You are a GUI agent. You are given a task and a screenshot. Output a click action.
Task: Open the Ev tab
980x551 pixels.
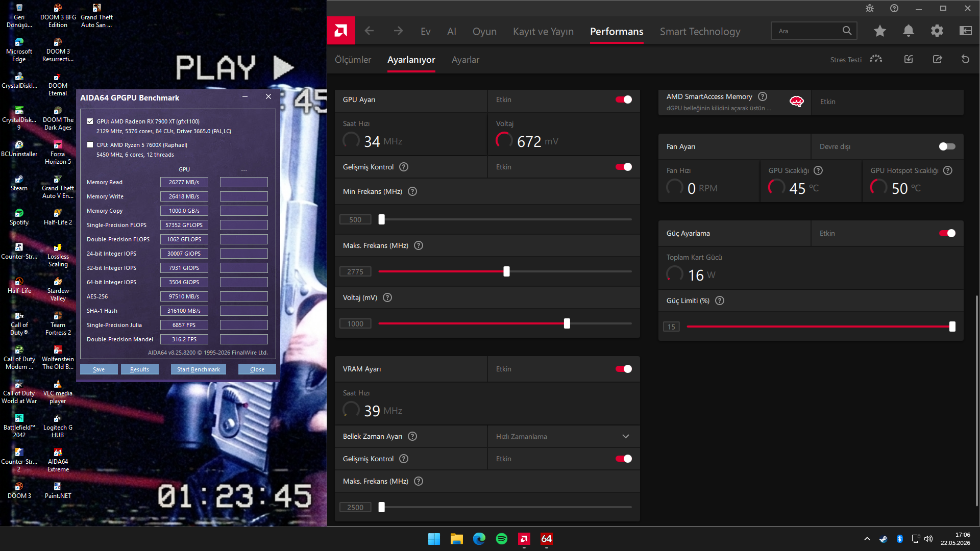[426, 32]
